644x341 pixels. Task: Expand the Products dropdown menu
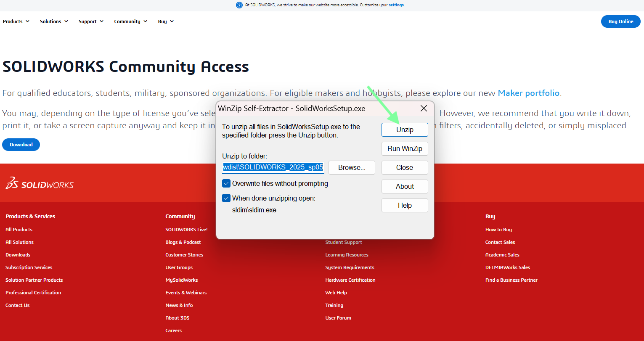tap(16, 21)
